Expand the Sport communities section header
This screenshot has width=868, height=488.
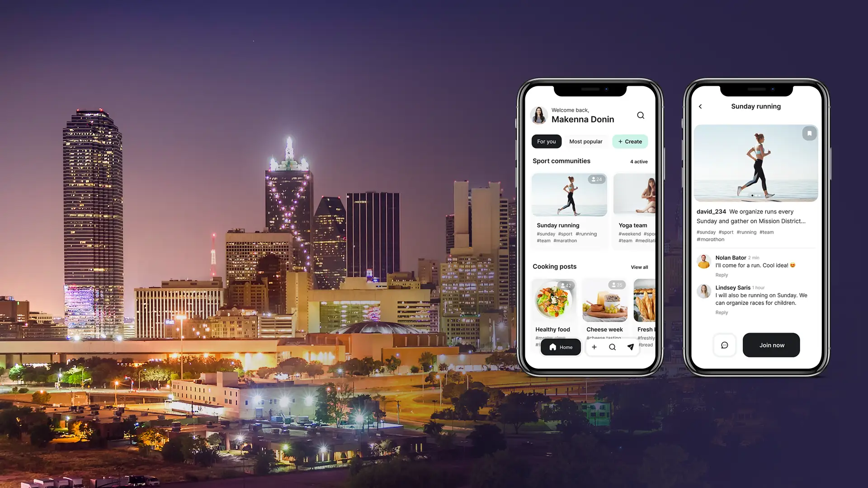coord(561,161)
